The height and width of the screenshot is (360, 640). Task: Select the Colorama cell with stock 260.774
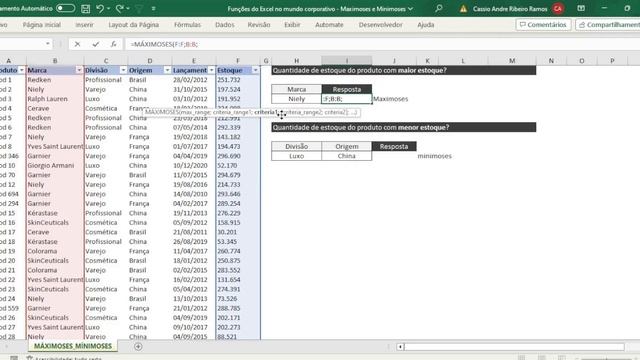(55, 251)
